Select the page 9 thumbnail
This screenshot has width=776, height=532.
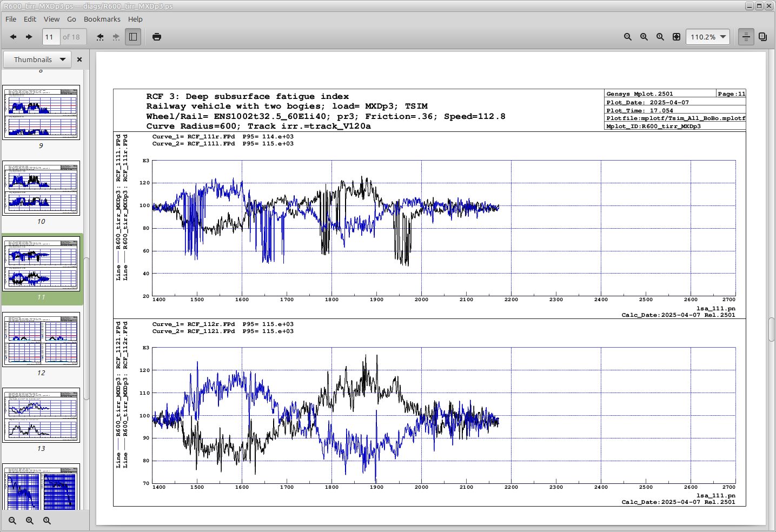(41, 112)
